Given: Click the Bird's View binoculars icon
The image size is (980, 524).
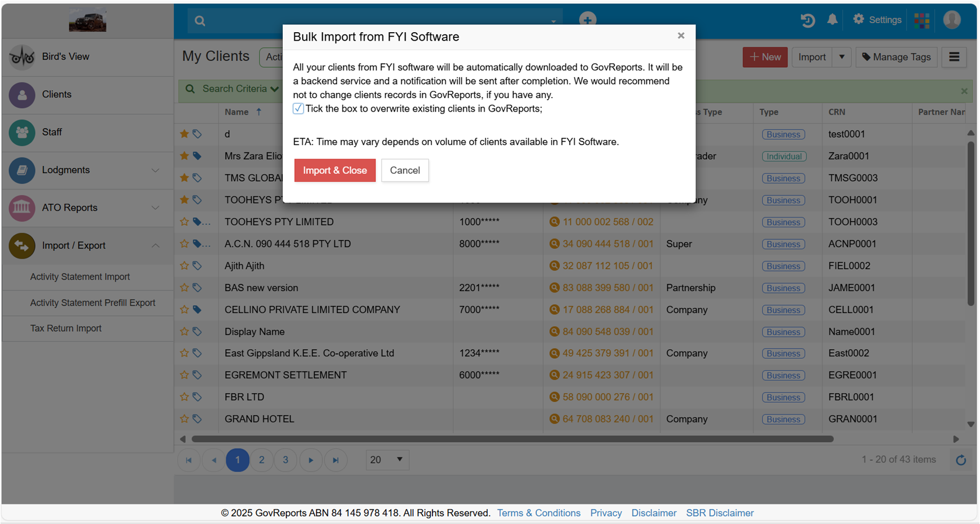Looking at the screenshot, I should (x=22, y=57).
